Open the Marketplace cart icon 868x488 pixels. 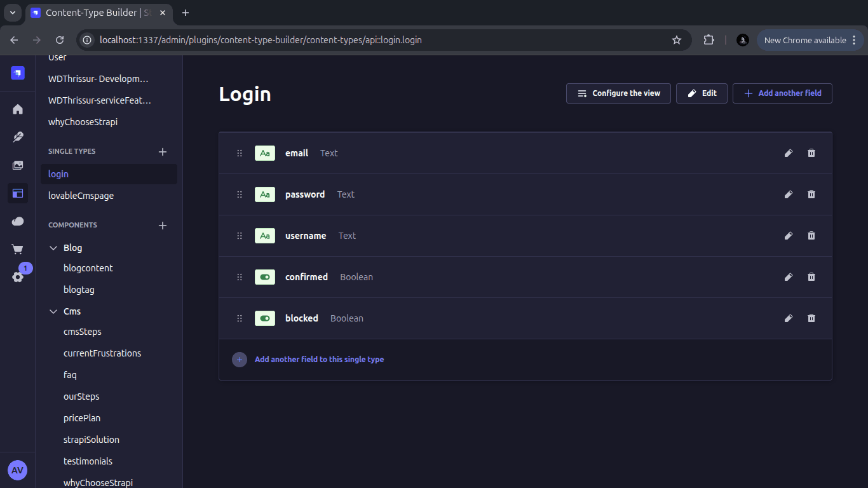[18, 249]
